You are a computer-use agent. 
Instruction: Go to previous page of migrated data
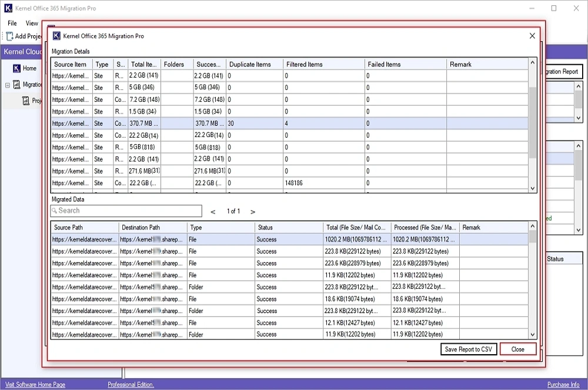(213, 211)
